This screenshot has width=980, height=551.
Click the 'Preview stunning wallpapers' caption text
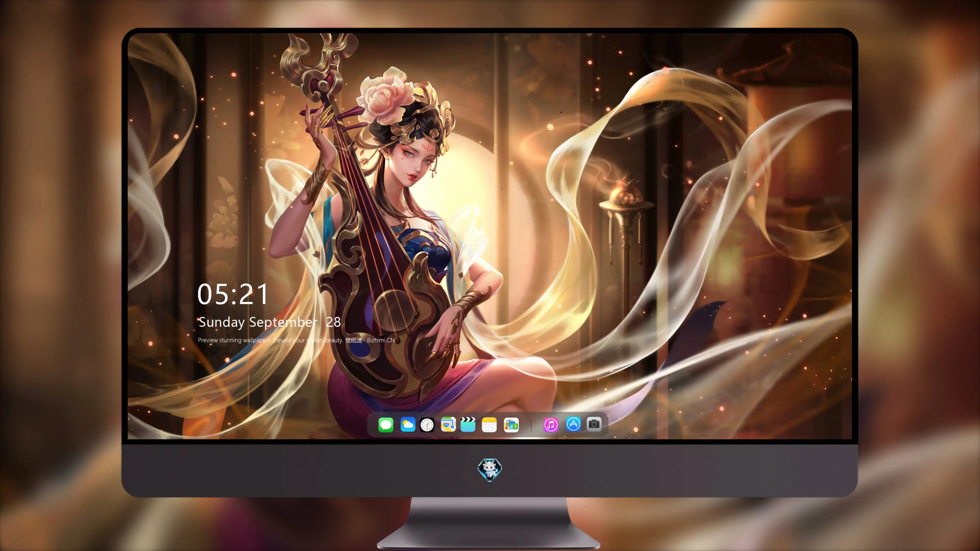tap(296, 340)
